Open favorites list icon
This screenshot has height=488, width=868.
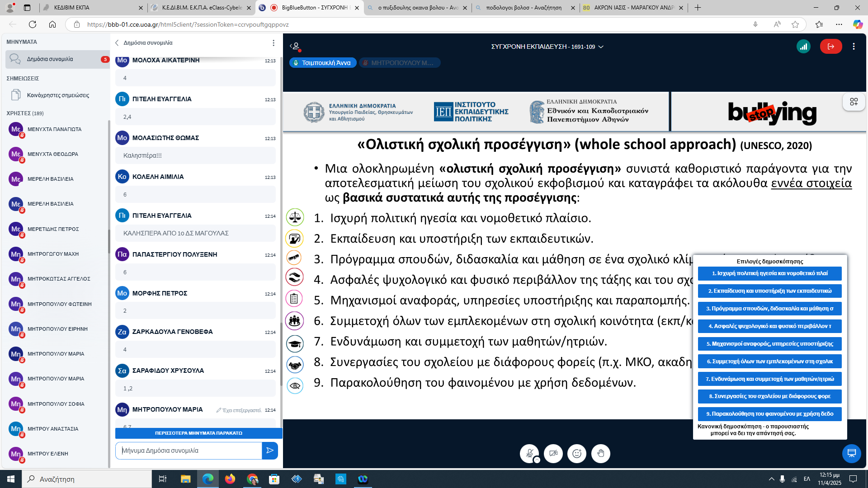(x=819, y=24)
